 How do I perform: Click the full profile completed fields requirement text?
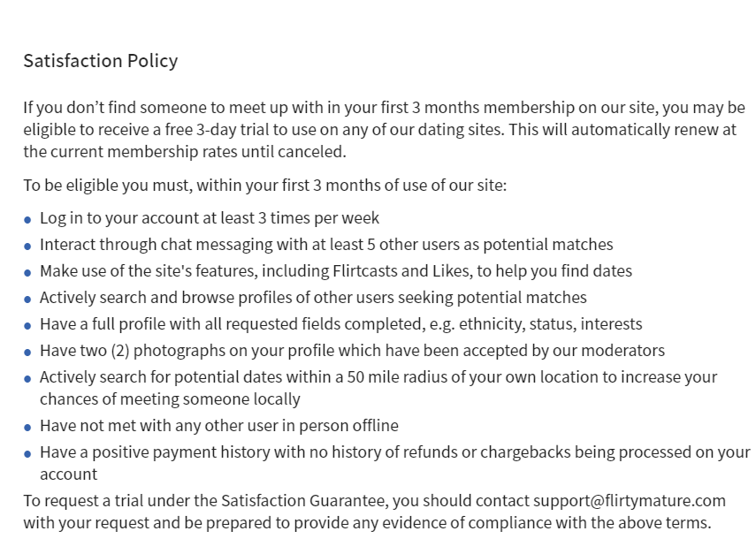tap(340, 324)
